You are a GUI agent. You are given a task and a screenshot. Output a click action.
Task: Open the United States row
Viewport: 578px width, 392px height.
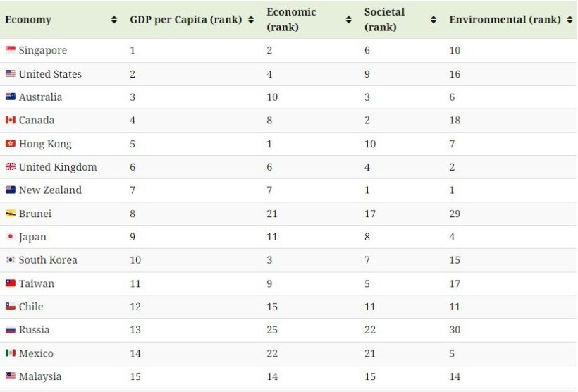coord(288,74)
